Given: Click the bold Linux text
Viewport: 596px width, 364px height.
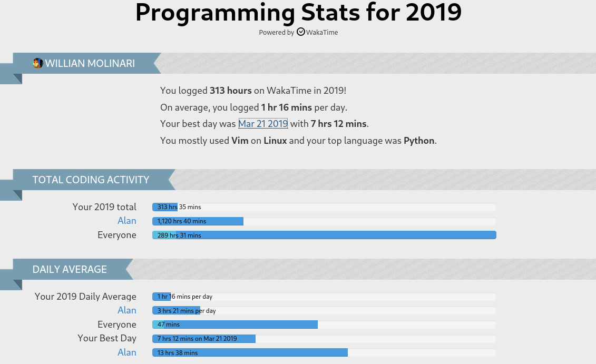Looking at the screenshot, I should click(x=275, y=141).
